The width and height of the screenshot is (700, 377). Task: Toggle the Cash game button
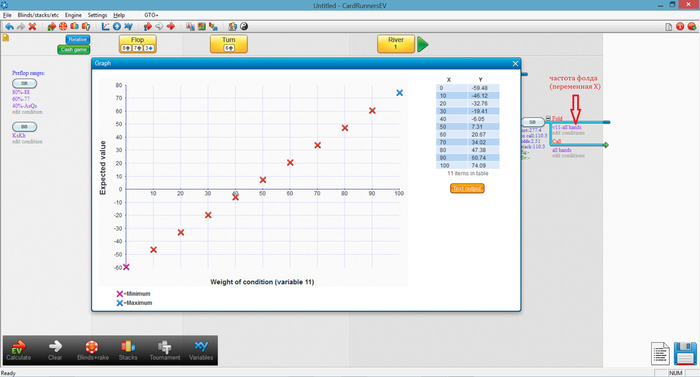coord(74,50)
